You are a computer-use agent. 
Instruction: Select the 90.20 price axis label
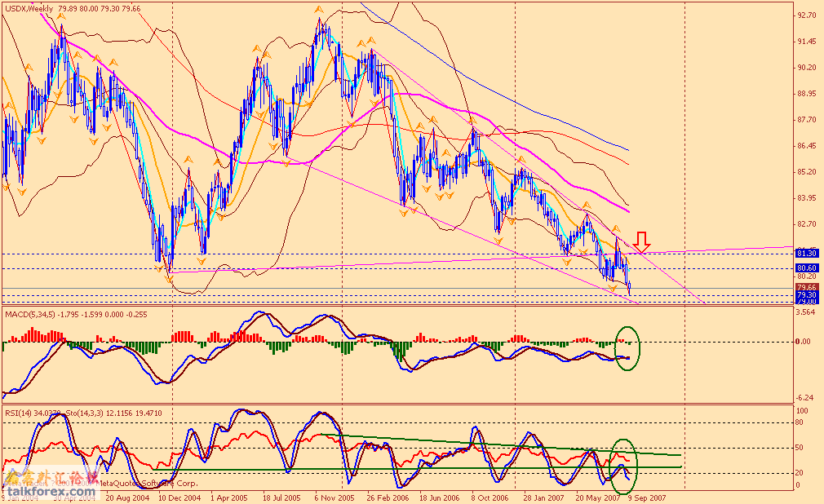pyautogui.click(x=807, y=68)
